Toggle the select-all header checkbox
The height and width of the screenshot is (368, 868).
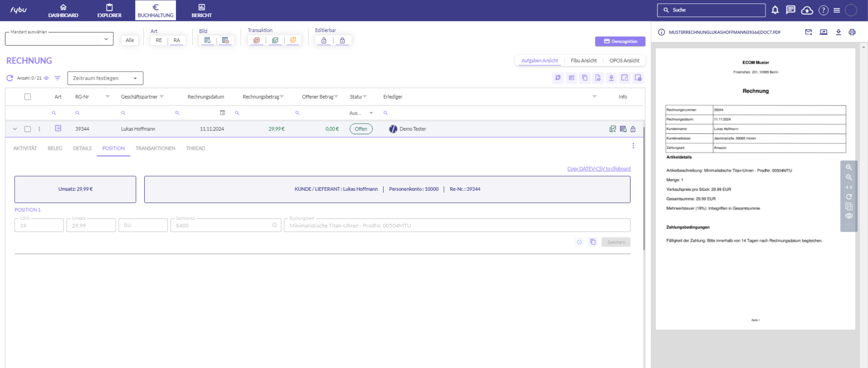click(28, 97)
